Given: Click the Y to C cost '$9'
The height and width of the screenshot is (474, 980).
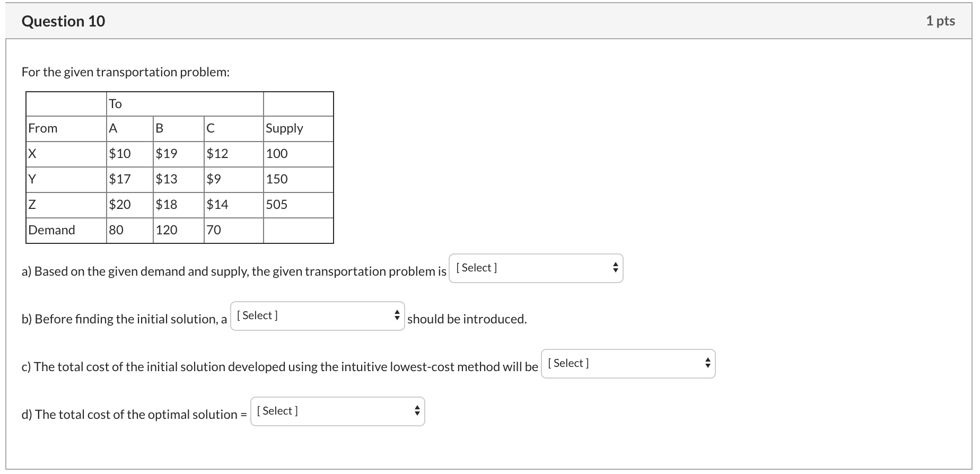Looking at the screenshot, I should tap(214, 179).
